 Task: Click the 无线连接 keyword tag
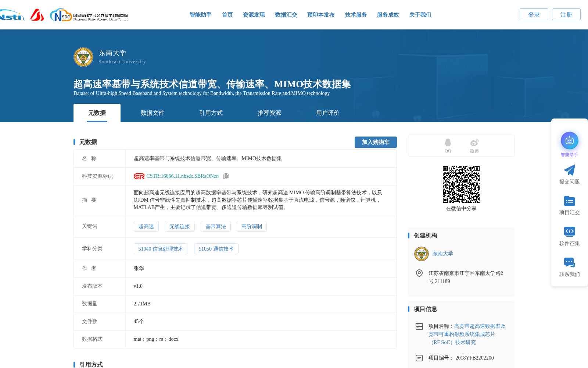click(x=180, y=226)
